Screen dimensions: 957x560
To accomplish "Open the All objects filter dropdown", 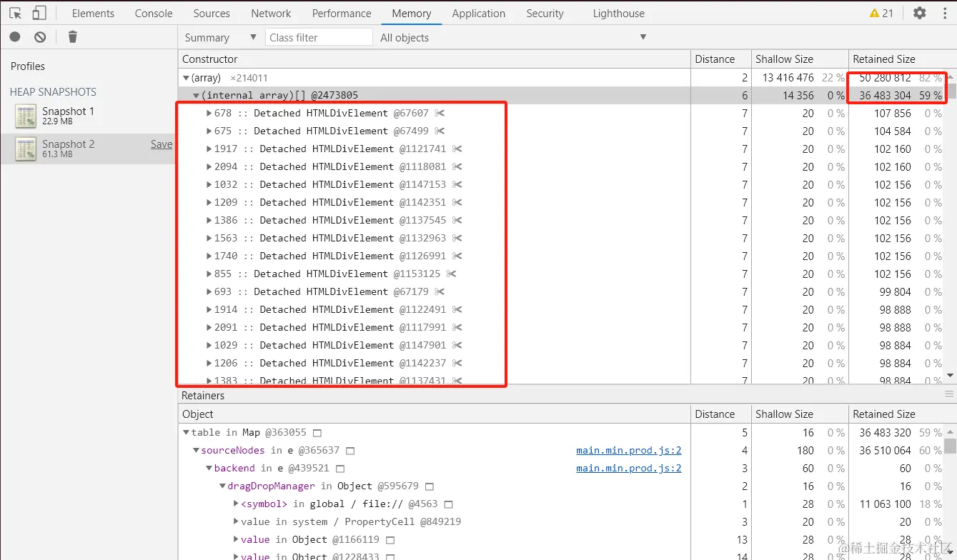I will 512,37.
